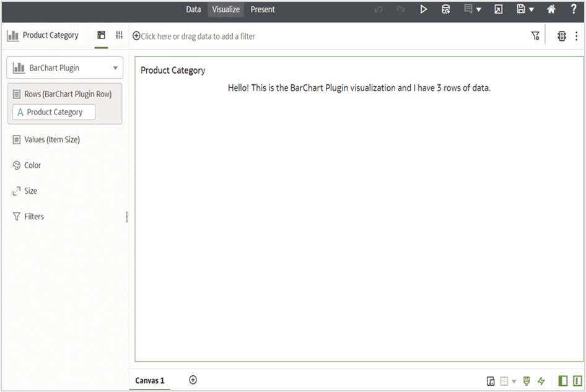Click the Redo arrow icon
This screenshot has width=586, height=392.
click(401, 9)
